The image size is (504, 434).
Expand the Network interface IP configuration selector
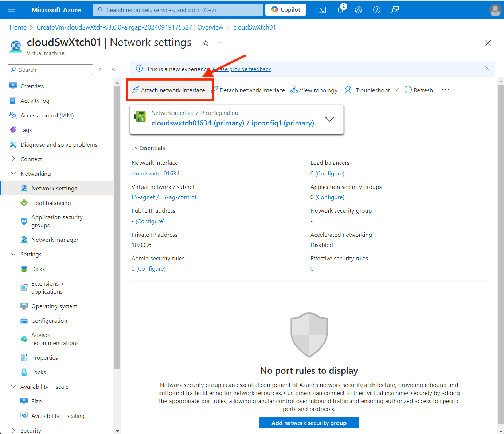pyautogui.click(x=330, y=119)
